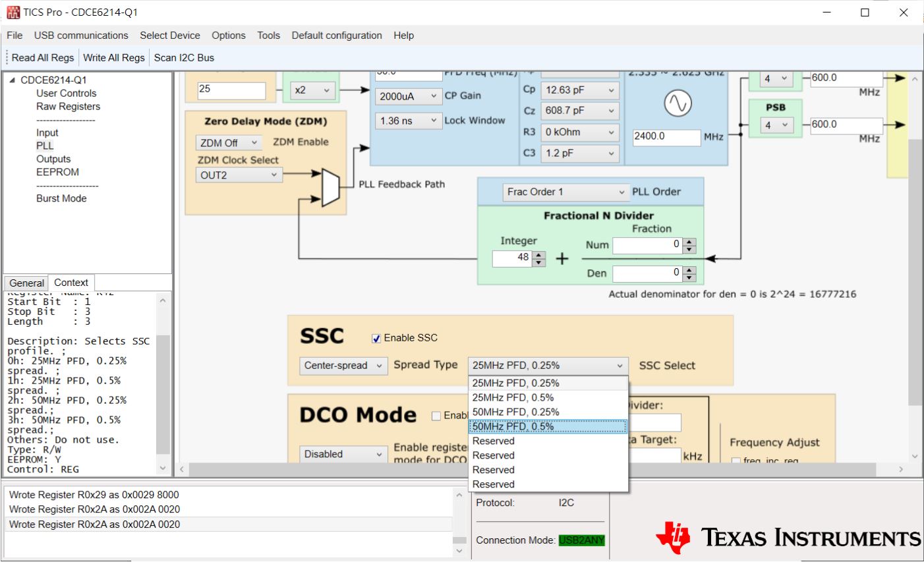Choose 25MHz PFD, 0.25% from the list
This screenshot has width=924, height=562.
click(548, 383)
